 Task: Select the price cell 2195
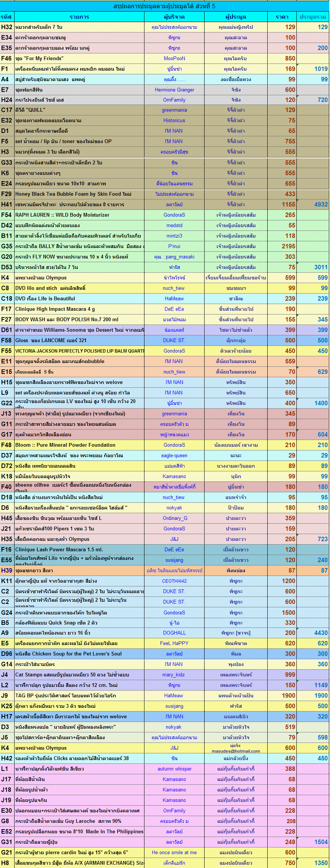point(282,247)
